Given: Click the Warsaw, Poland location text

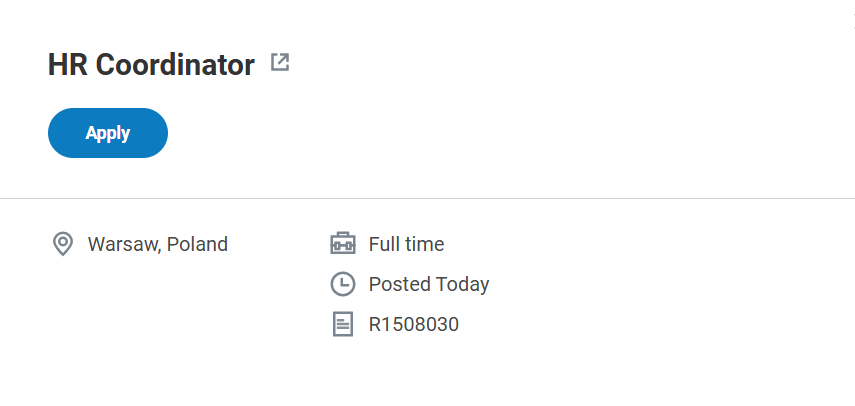Looking at the screenshot, I should 158,244.
